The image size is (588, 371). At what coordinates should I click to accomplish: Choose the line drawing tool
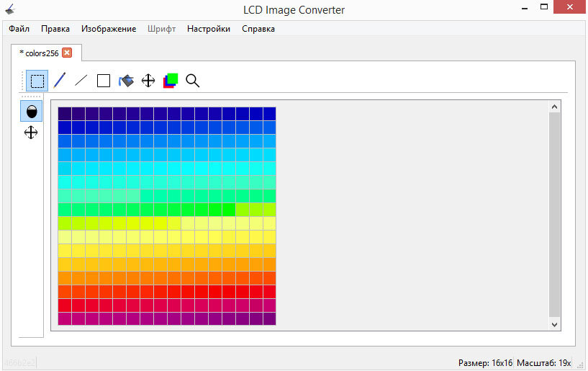point(81,81)
